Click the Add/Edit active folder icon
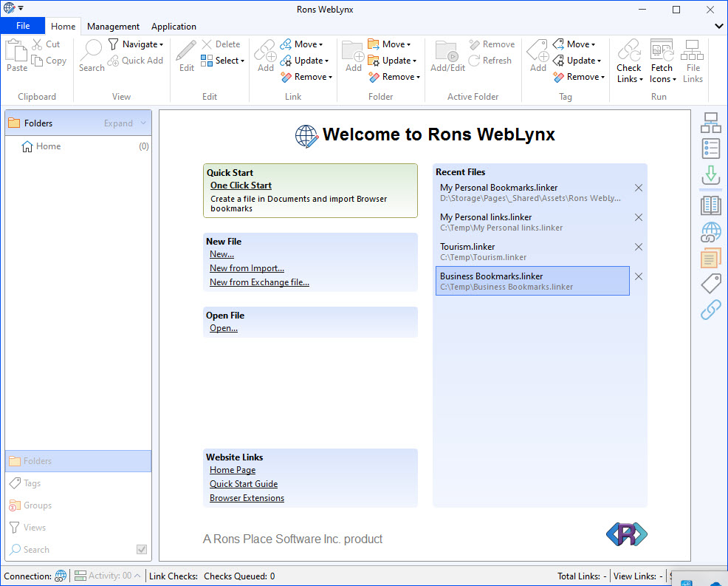The width and height of the screenshot is (728, 586). click(x=447, y=50)
